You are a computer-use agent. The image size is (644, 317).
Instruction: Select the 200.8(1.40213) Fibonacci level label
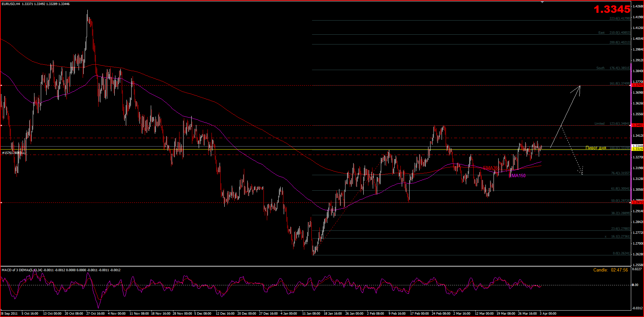pyautogui.click(x=620, y=42)
